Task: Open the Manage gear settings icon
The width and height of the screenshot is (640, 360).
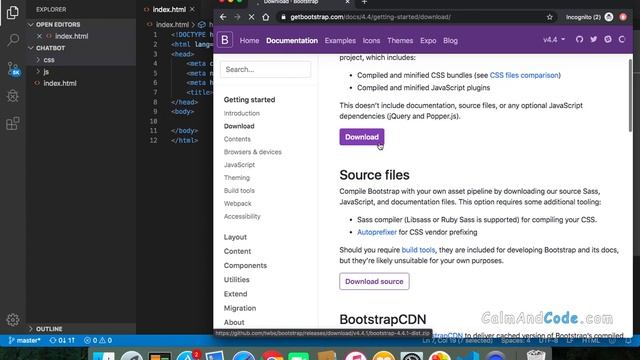Action: tap(13, 320)
